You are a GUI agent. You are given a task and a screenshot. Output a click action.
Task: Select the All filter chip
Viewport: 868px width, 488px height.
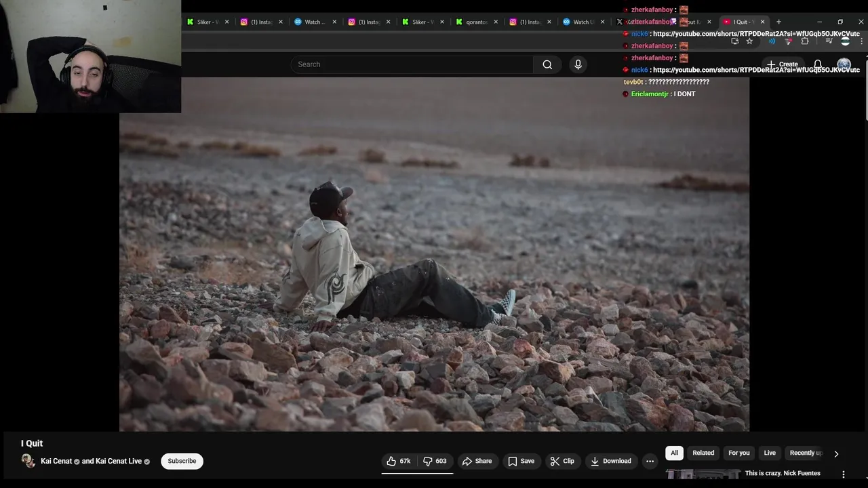coord(674,453)
